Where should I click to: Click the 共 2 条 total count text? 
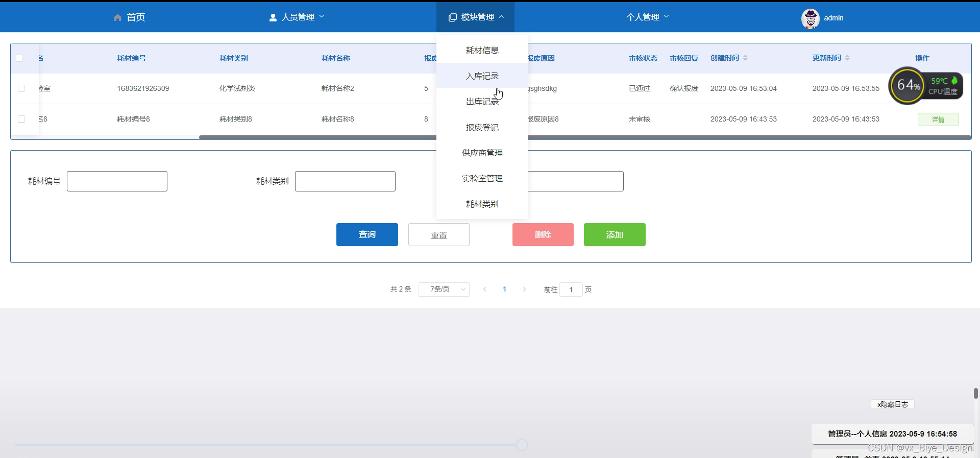[401, 289]
